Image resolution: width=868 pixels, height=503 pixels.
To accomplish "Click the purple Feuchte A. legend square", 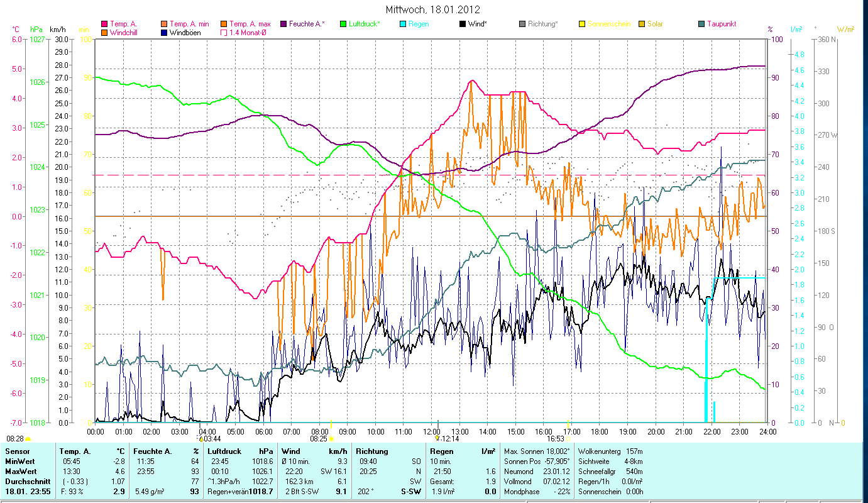I will click(x=284, y=24).
